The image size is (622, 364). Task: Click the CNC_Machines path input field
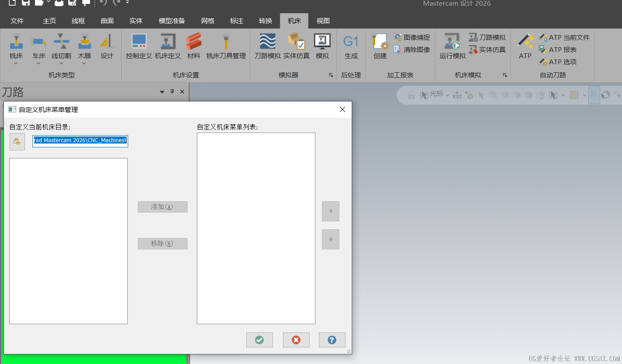[x=80, y=141]
